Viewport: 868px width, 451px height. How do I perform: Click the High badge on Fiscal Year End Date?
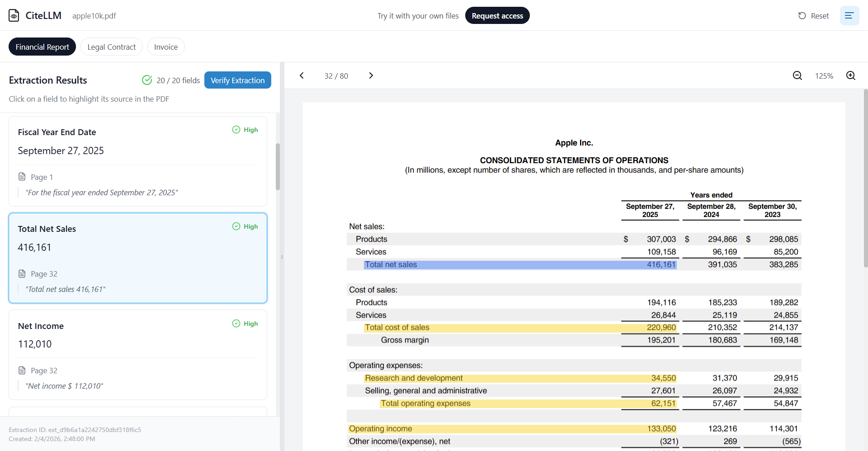click(245, 130)
